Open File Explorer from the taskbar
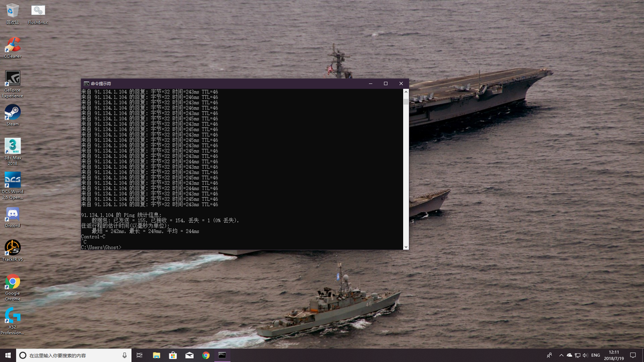Viewport: 644px width, 362px height. pyautogui.click(x=156, y=355)
